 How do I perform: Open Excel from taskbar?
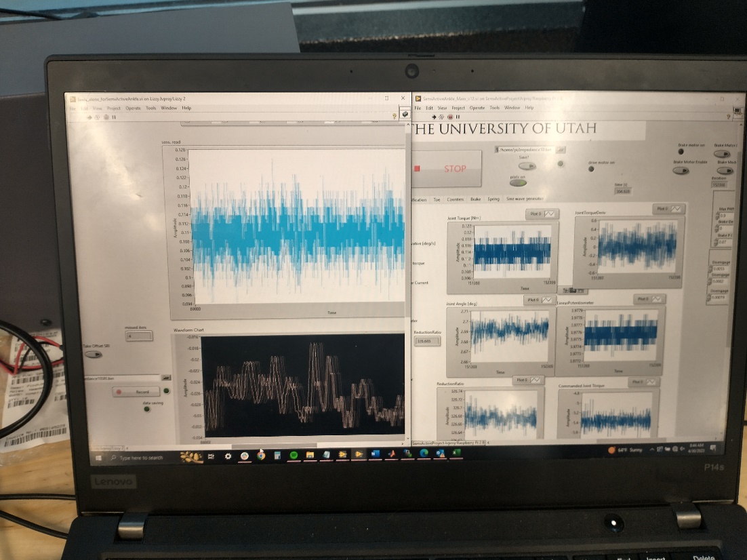click(x=456, y=453)
